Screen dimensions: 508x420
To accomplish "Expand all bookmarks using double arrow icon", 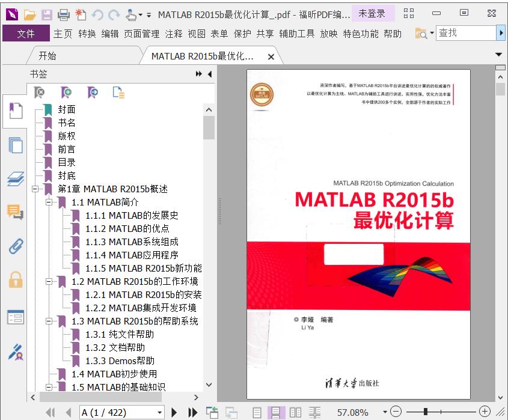I will pyautogui.click(x=198, y=74).
